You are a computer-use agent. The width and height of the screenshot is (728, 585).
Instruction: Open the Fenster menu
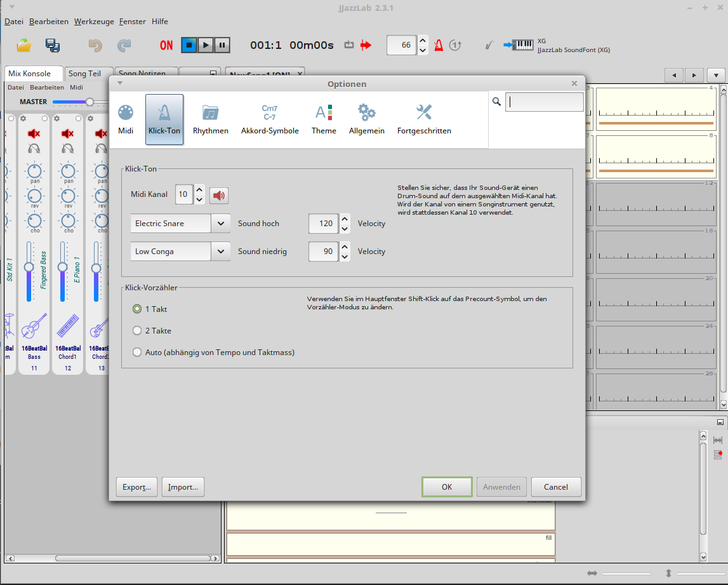[x=132, y=22]
